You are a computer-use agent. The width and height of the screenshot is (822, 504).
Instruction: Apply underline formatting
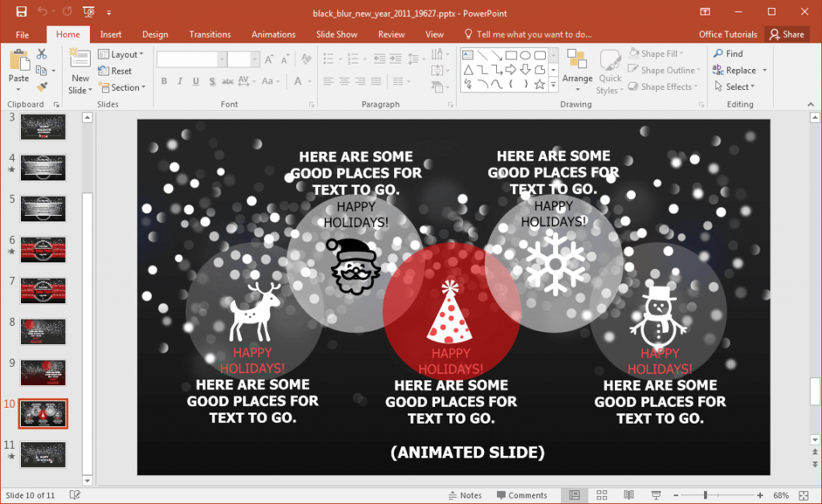(195, 81)
